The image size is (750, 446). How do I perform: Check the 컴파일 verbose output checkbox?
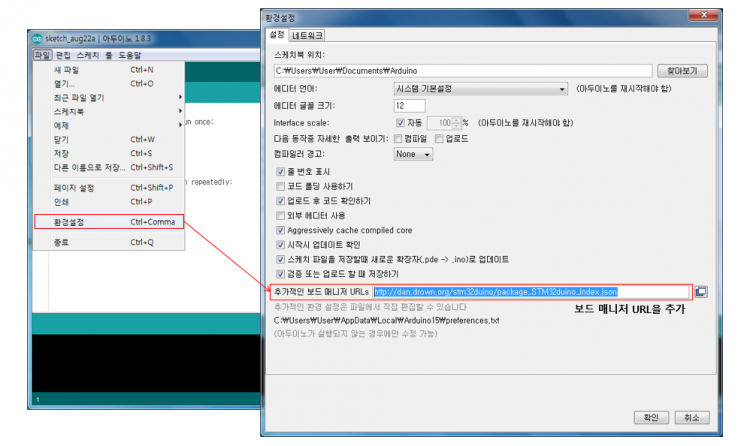point(399,138)
